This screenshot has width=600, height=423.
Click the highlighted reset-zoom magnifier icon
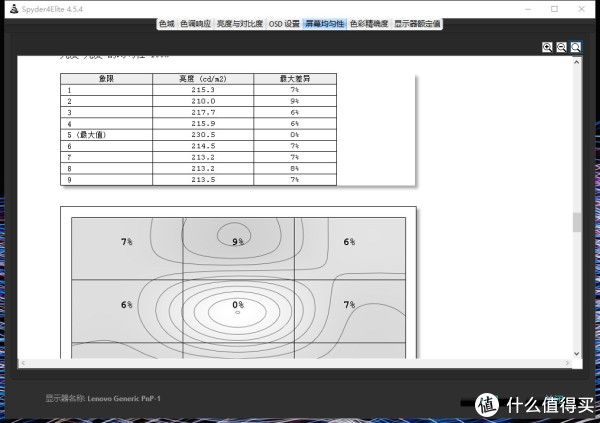pos(576,47)
